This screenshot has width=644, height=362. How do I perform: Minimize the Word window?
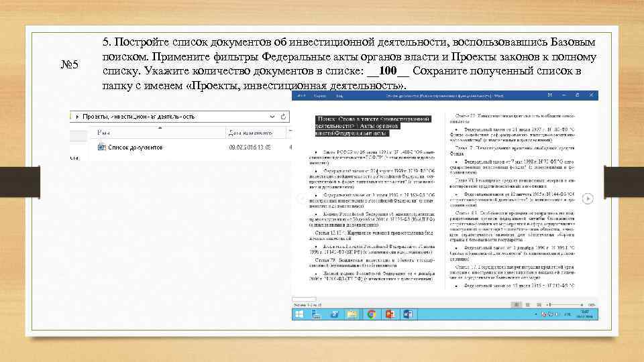(564, 95)
